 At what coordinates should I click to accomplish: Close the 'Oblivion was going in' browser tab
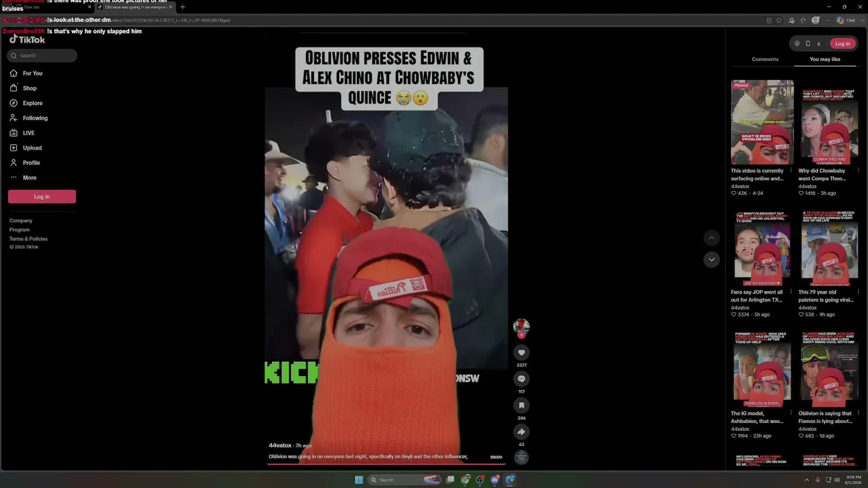click(x=170, y=7)
